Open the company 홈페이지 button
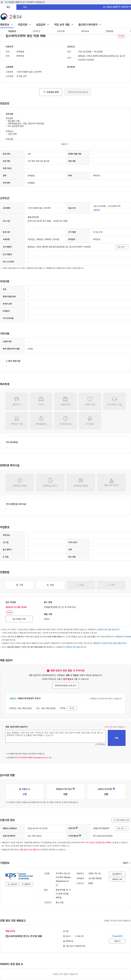The image size is (131, 980). [x=117, y=874]
